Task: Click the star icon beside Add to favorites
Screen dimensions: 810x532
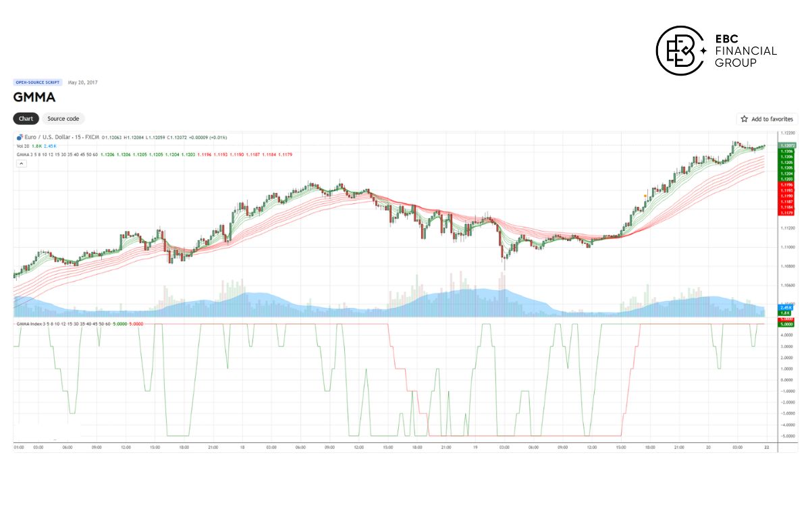Action: pos(744,119)
